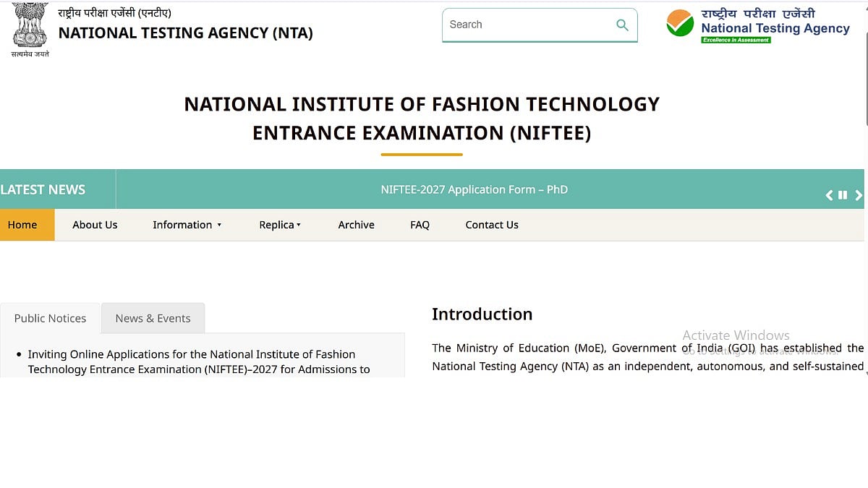Click the National Testing Agency logo
Viewport: 868px width, 488px height.
tap(757, 25)
